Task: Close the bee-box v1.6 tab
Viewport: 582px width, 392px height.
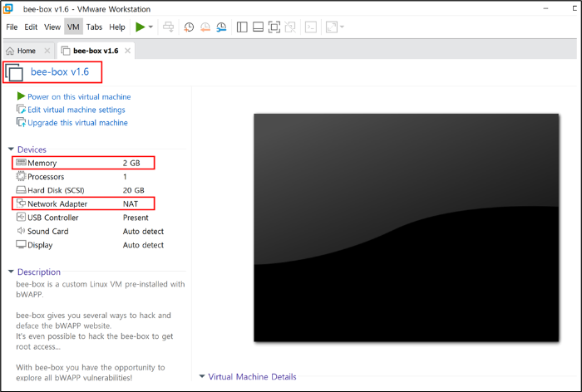Action: (127, 51)
